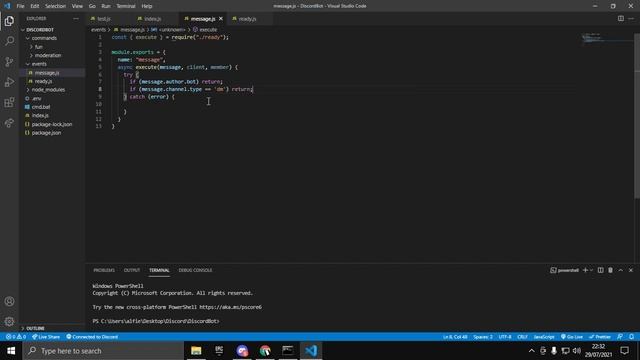This screenshot has width=640, height=360.
Task: Switch to the test.js tab
Action: 109,19
